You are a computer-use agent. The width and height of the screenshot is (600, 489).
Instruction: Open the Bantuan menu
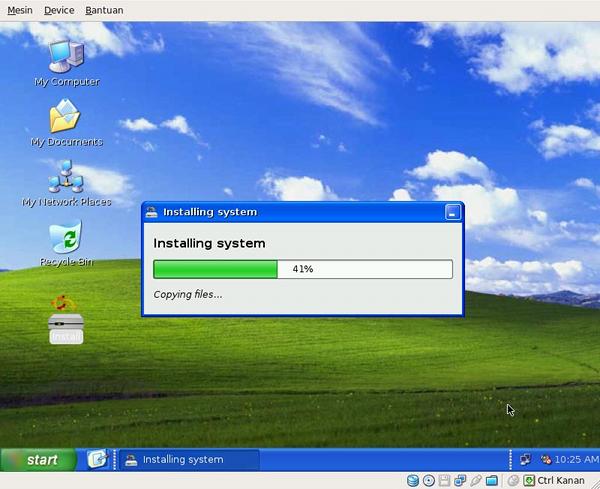pos(104,10)
